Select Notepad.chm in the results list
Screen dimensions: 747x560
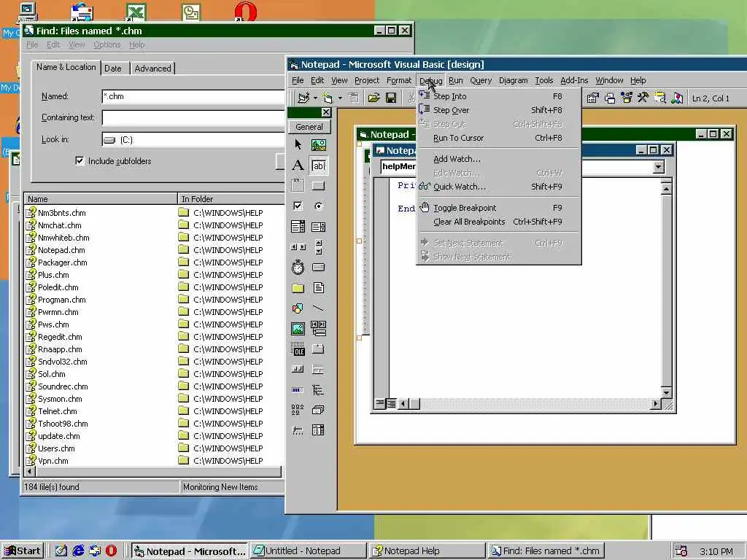[x=61, y=250]
